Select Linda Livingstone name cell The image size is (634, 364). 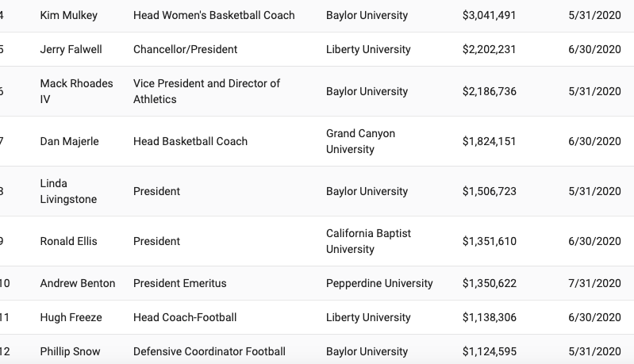[x=68, y=191]
